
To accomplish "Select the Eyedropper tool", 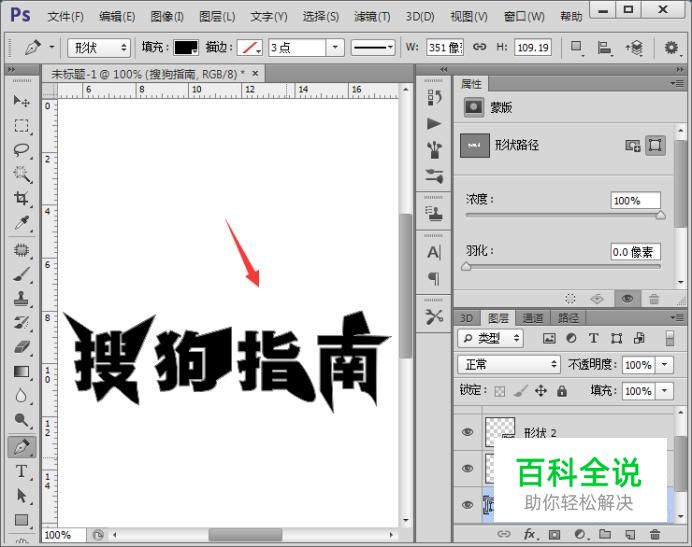I will pos(21,223).
